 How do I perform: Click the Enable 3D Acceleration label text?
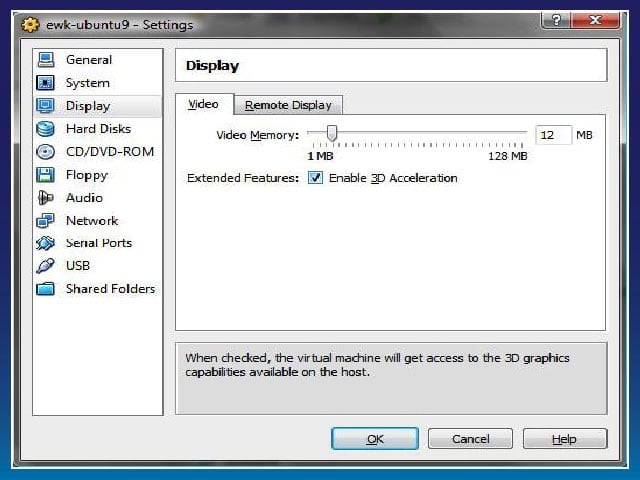393,178
